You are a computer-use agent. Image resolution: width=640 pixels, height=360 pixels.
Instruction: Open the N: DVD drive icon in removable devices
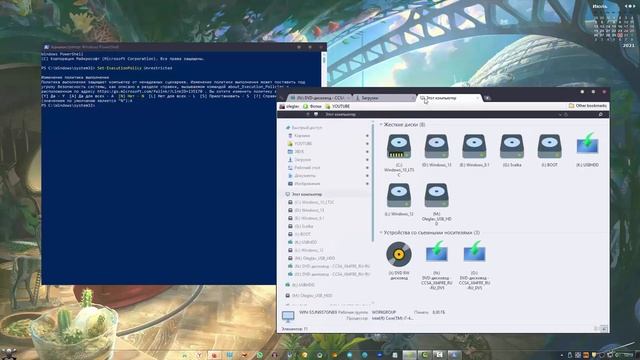point(436,252)
